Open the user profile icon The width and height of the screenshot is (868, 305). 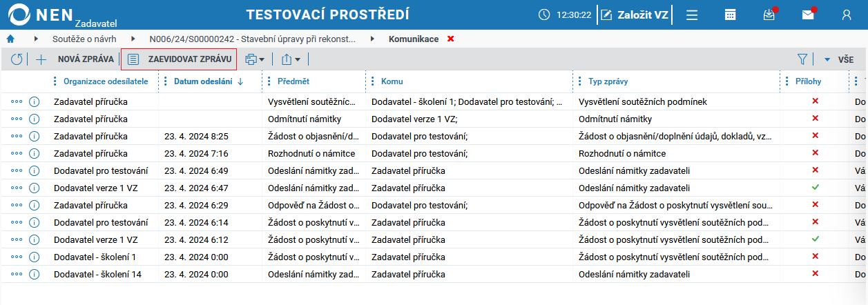[x=847, y=14]
